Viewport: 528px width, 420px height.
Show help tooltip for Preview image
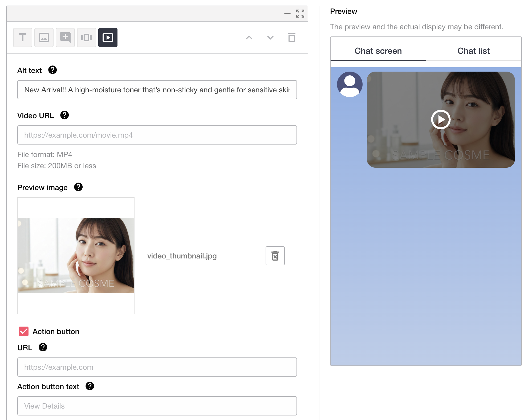(x=78, y=187)
